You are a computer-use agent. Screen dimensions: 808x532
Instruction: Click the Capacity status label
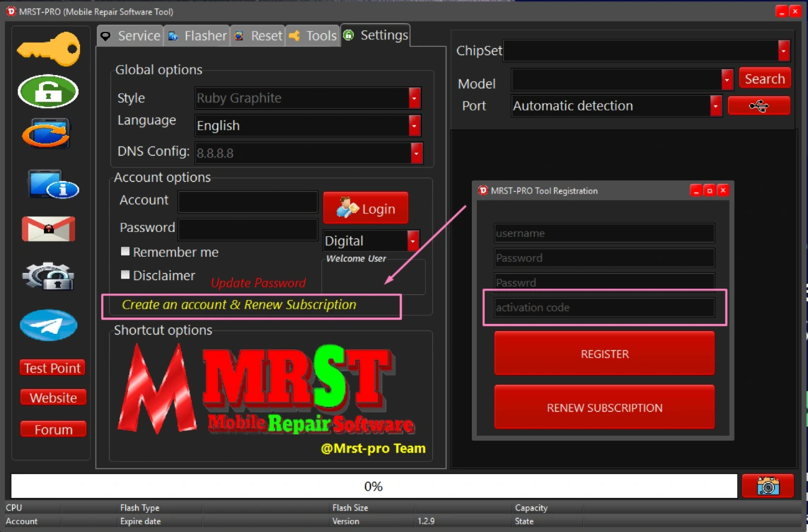pos(531,508)
